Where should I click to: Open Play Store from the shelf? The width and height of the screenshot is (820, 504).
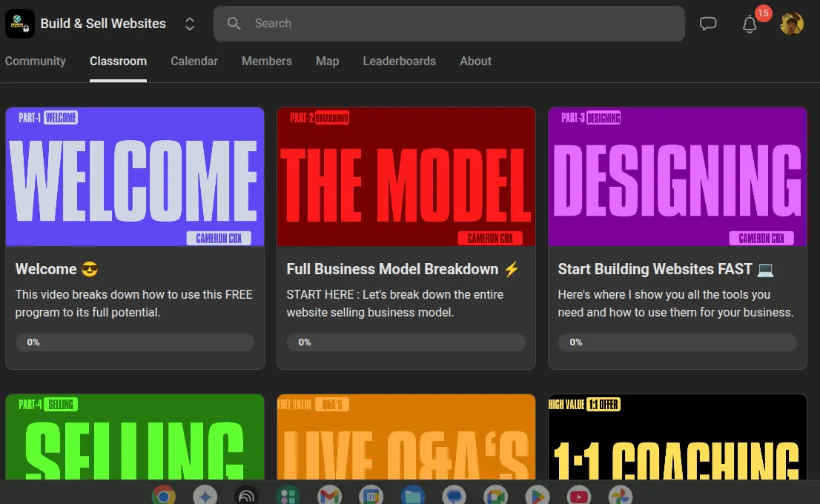pyautogui.click(x=538, y=496)
